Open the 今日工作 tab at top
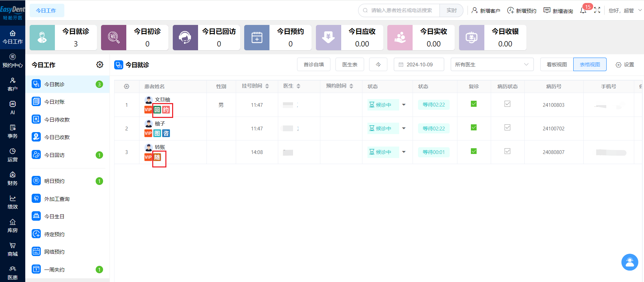Image resolution: width=644 pixels, height=282 pixels. click(46, 10)
